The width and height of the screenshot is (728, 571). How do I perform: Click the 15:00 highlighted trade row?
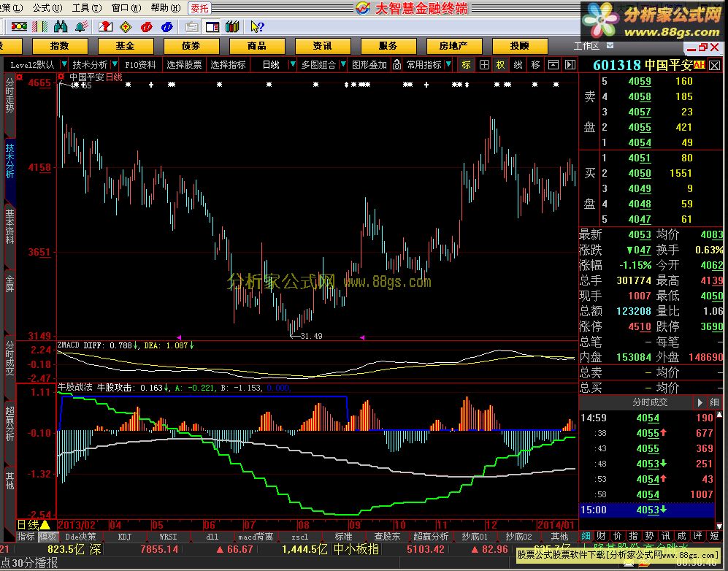pos(646,510)
